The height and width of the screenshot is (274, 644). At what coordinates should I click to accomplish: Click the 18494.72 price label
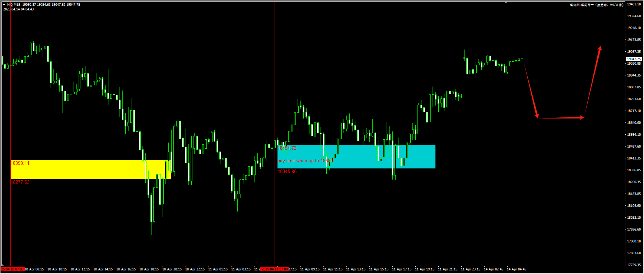287,148
